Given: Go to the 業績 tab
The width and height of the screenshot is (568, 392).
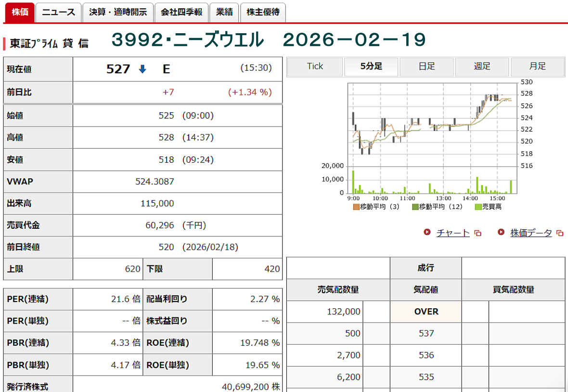Looking at the screenshot, I should click(224, 13).
